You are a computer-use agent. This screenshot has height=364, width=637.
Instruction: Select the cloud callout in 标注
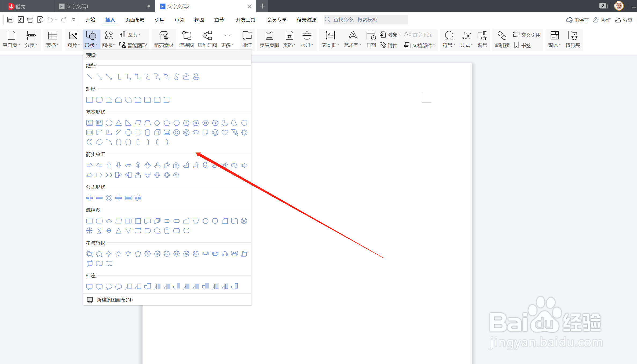pyautogui.click(x=119, y=286)
